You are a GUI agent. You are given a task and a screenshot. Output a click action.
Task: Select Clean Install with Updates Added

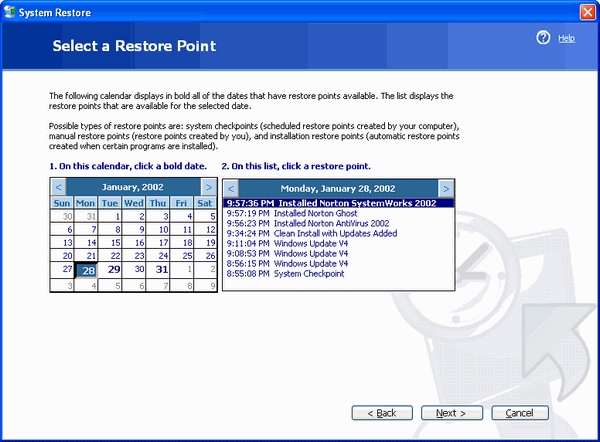(338, 233)
